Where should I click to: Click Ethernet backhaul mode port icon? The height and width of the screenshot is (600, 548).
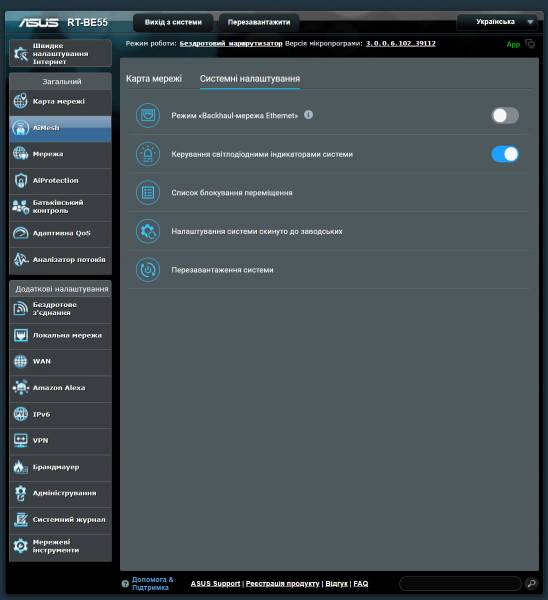148,115
